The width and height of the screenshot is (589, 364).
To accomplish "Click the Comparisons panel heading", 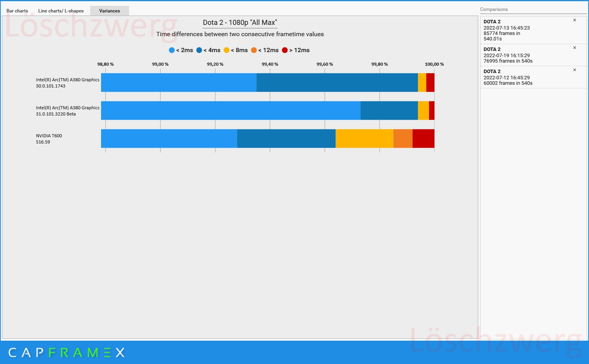I will pyautogui.click(x=494, y=9).
